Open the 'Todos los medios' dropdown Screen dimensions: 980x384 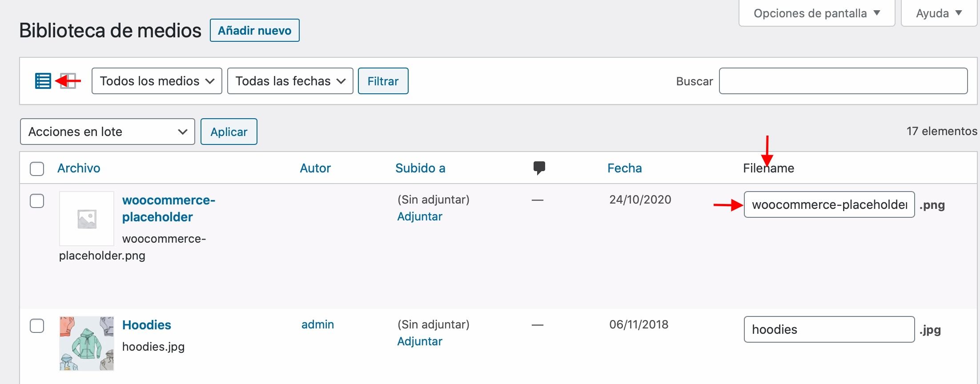tap(157, 81)
